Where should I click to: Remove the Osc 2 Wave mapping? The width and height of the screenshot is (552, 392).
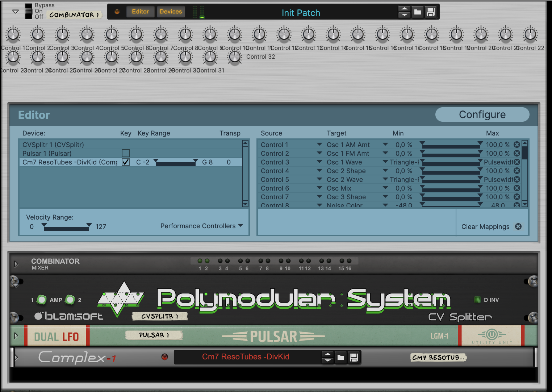pyautogui.click(x=517, y=179)
